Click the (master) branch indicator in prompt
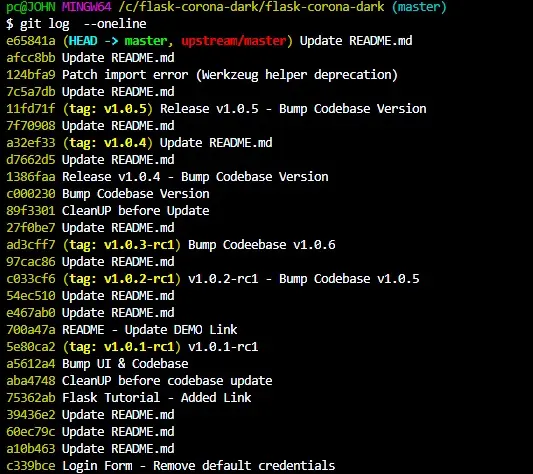Viewport: 533px width, 474px height. pos(419,7)
